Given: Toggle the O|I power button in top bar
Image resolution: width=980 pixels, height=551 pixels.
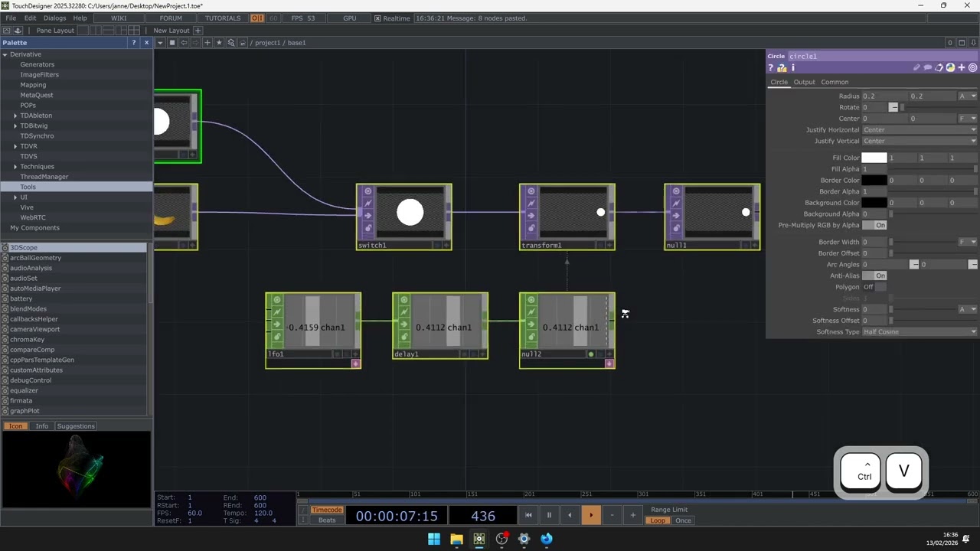Looking at the screenshot, I should click(x=257, y=18).
